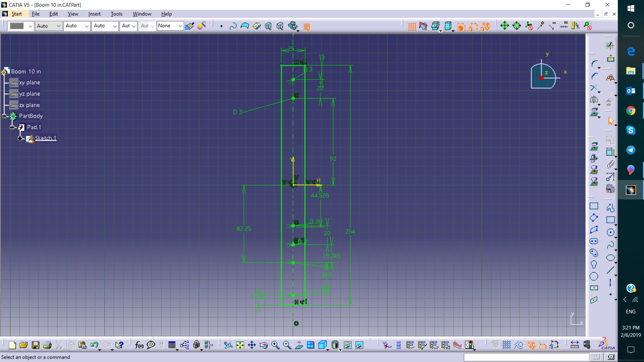Open the Formula f(x) tool
Viewport: 644px width, 362px height.
click(x=139, y=345)
